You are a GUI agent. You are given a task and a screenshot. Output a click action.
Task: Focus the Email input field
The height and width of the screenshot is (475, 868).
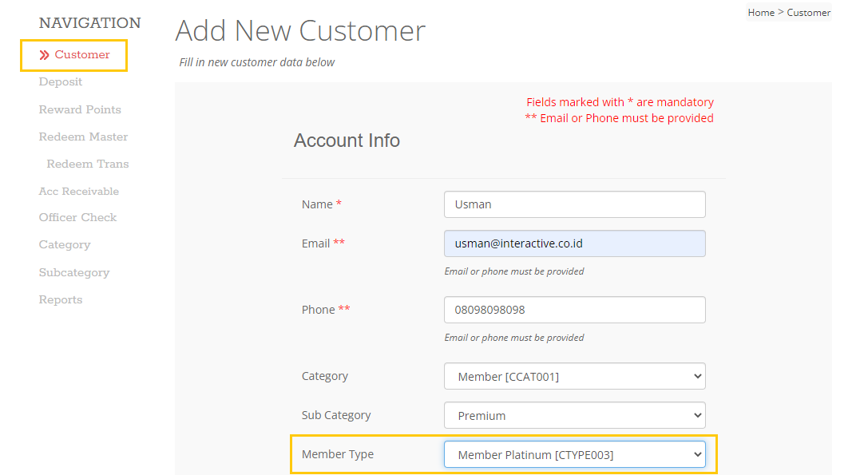tap(574, 243)
